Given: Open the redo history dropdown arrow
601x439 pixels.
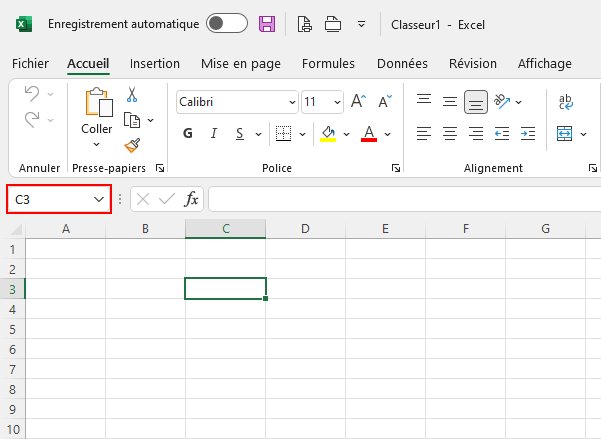Looking at the screenshot, I should coord(51,120).
